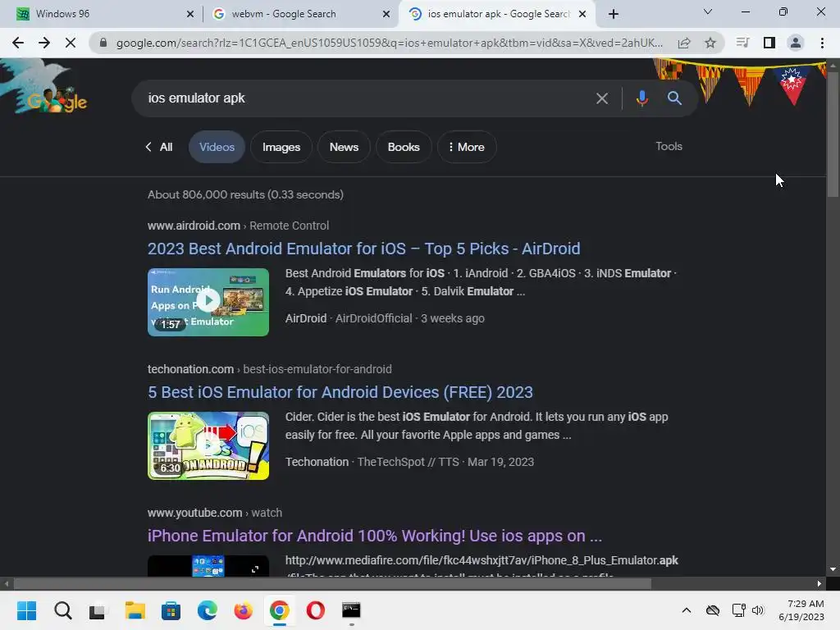Launch File Explorer from taskbar

pyautogui.click(x=135, y=610)
